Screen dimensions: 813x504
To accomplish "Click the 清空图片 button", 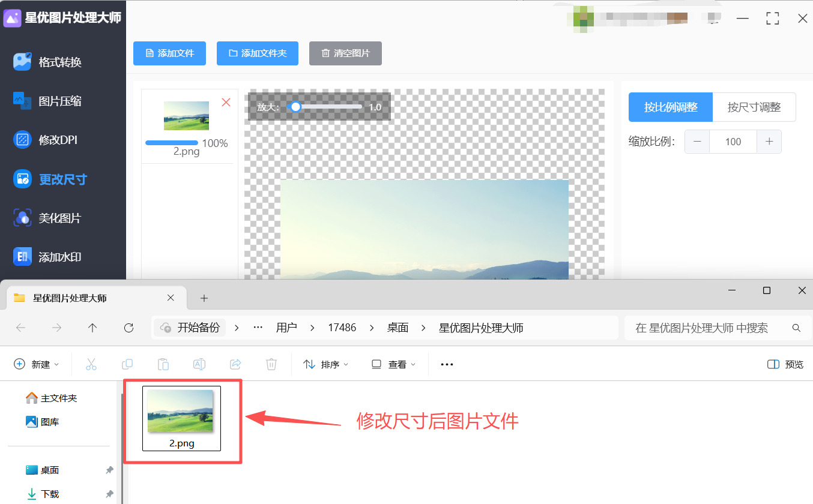I will (x=345, y=53).
